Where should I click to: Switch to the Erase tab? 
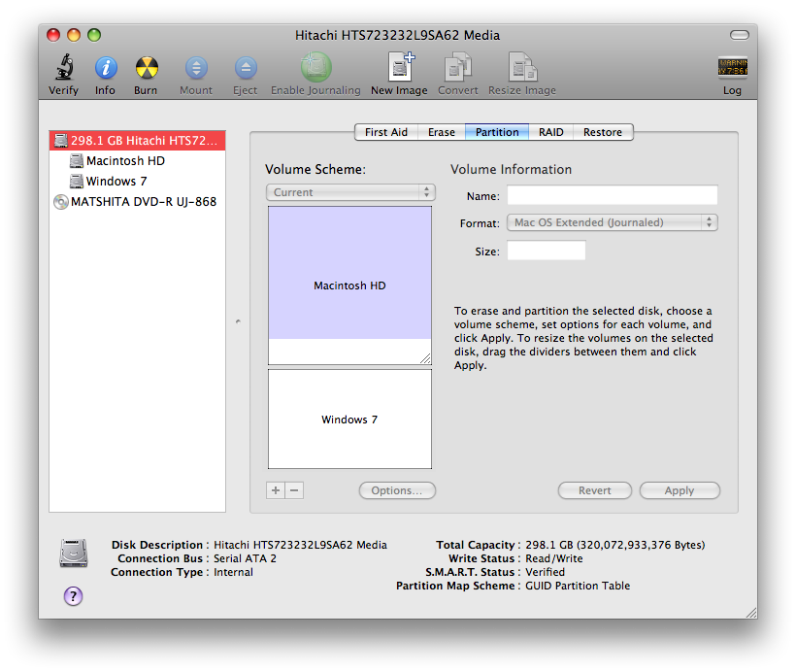point(441,132)
